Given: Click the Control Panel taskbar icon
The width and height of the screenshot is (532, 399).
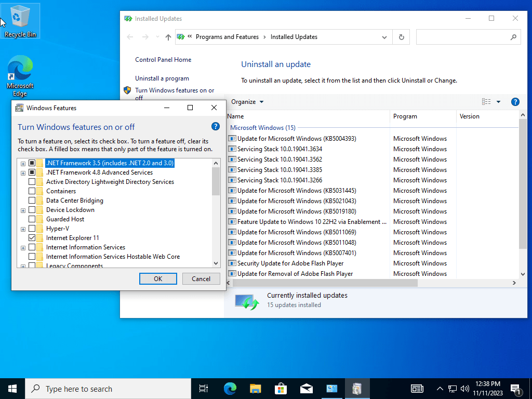Looking at the screenshot, I should pos(331,389).
